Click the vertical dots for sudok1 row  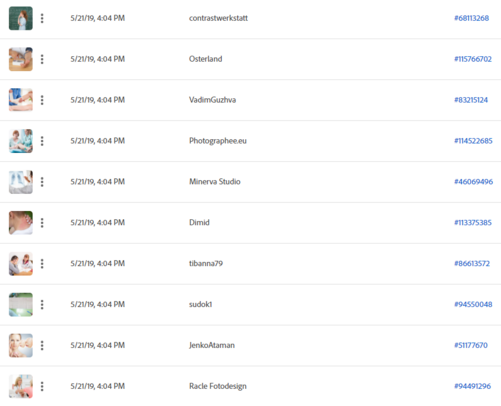point(42,305)
